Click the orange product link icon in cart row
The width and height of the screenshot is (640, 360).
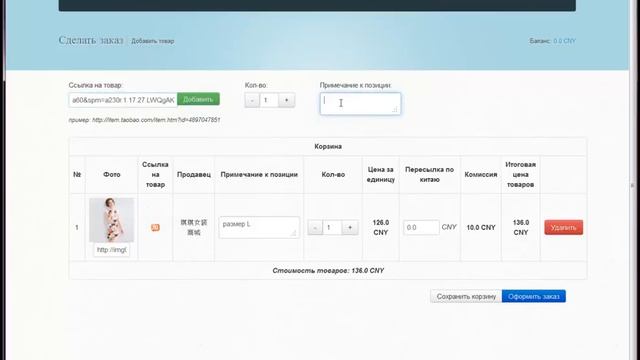pos(155,227)
